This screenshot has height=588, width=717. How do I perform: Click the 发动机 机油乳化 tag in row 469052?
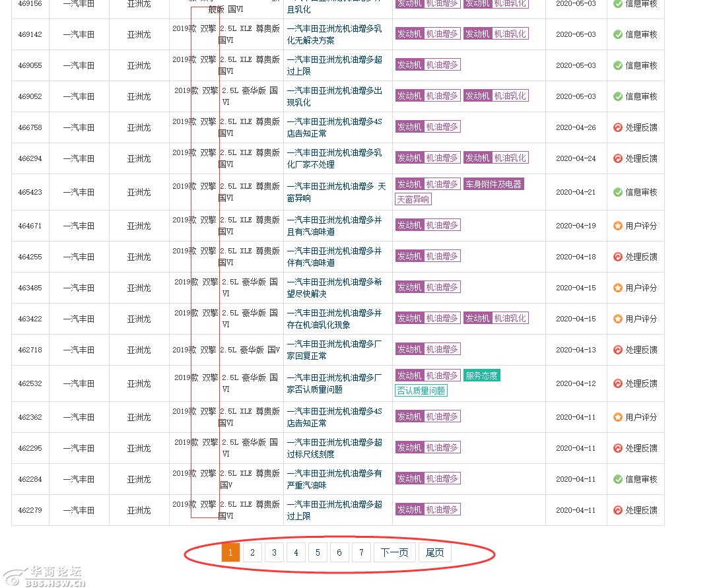[496, 96]
